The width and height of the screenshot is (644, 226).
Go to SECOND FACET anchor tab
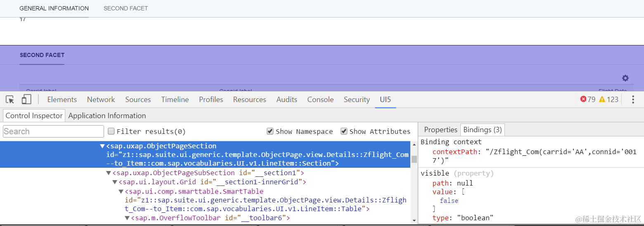[x=125, y=8]
